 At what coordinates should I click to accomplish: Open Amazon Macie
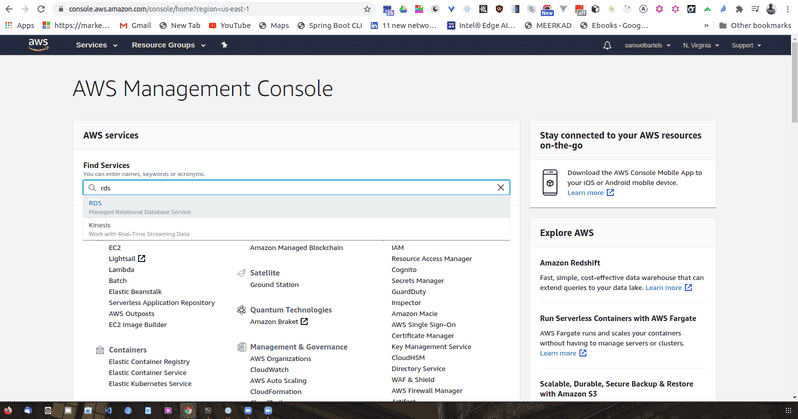414,314
